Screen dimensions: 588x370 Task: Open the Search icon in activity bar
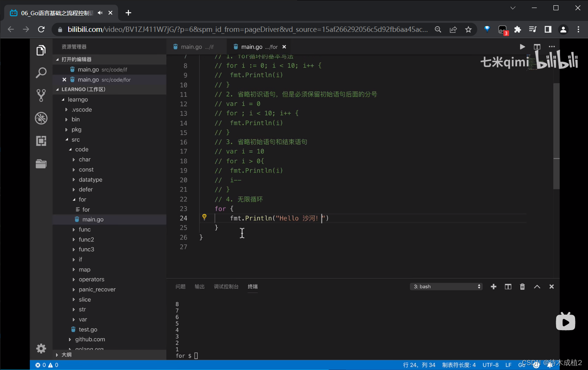[x=41, y=72]
